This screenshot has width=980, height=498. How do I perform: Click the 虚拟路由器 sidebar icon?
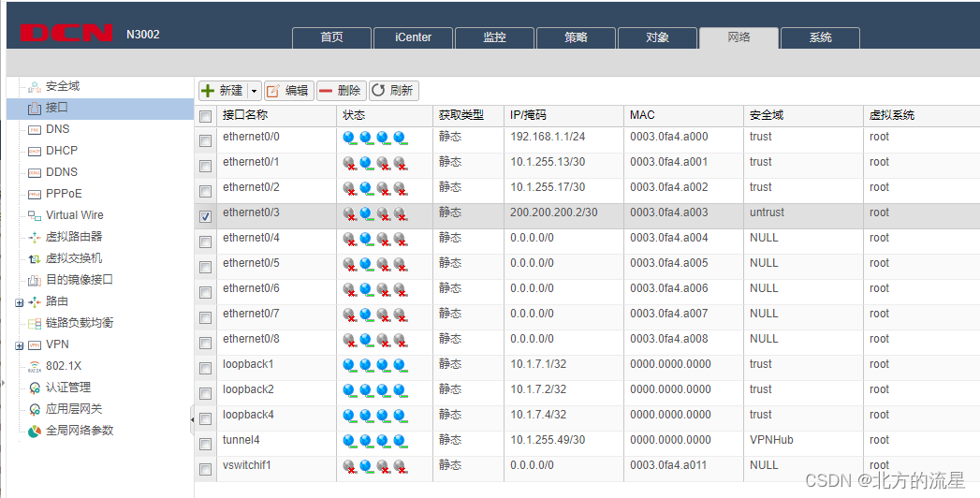(35, 237)
